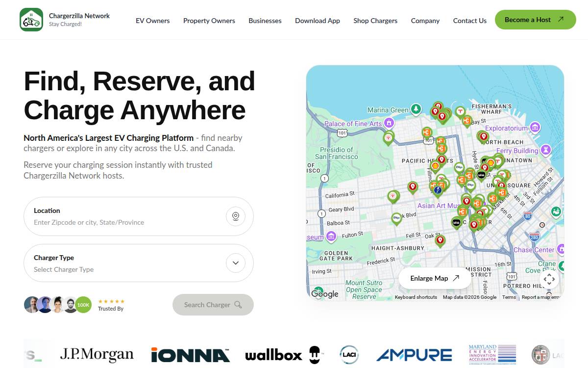Viewport: 588px width, 368px height.
Task: Click the IONNA partner logo
Action: tap(190, 355)
